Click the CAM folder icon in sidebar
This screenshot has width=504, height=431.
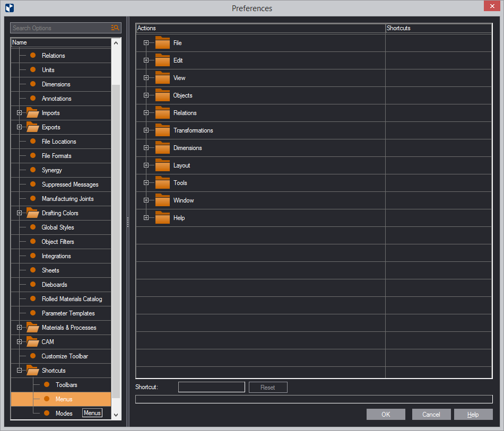[x=32, y=342]
